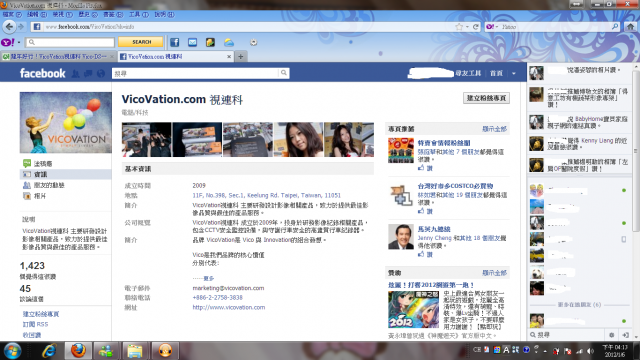640x360 pixels.
Task: Click the browser forward arrow
Action: tap(21, 27)
